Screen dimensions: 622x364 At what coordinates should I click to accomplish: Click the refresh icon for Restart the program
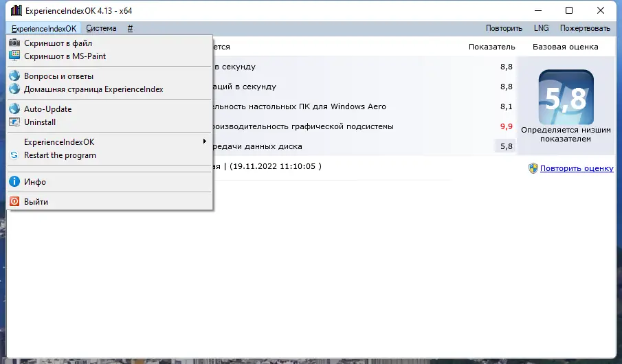click(x=14, y=155)
